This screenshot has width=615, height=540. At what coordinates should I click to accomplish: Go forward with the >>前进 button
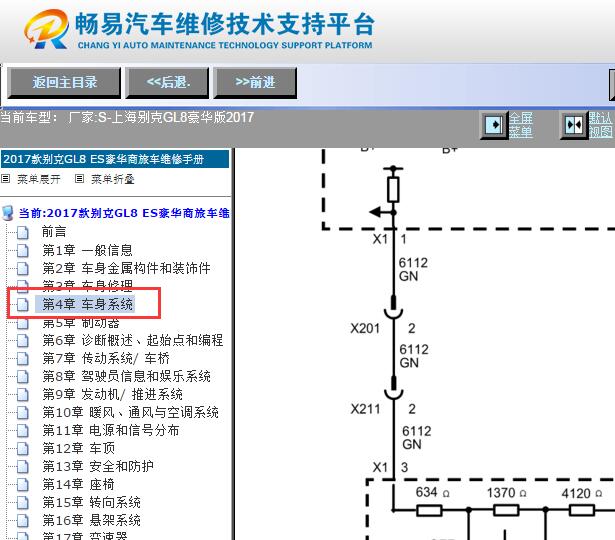tap(255, 82)
